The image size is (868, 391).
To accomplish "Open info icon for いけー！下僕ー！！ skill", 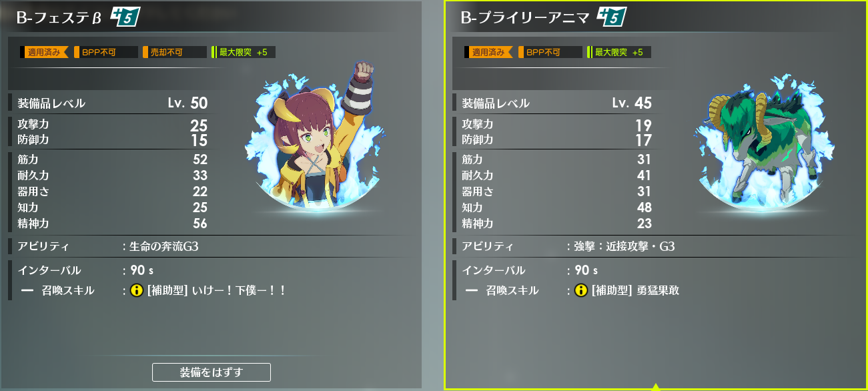I will (137, 291).
